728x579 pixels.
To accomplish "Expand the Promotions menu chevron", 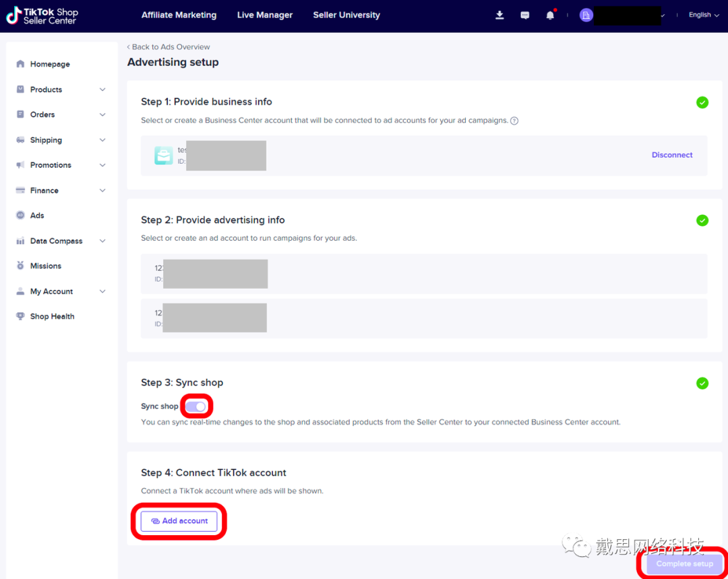I will click(102, 165).
